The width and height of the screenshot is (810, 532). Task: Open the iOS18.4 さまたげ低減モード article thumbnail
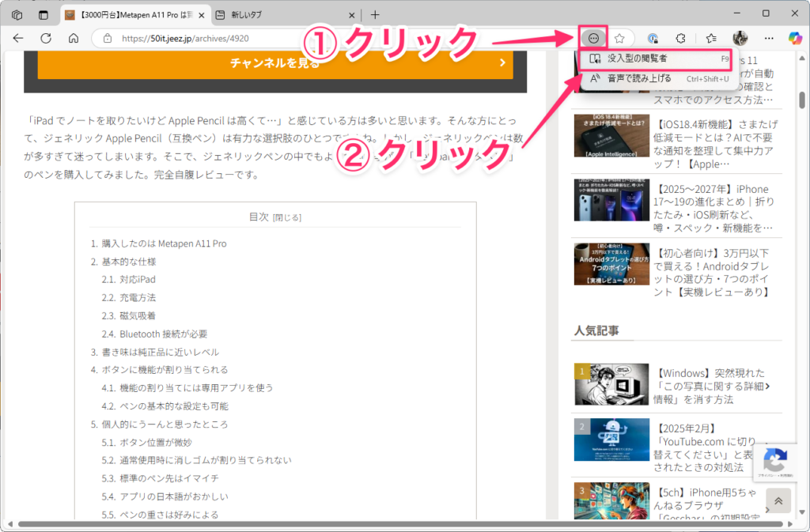pyautogui.click(x=611, y=136)
